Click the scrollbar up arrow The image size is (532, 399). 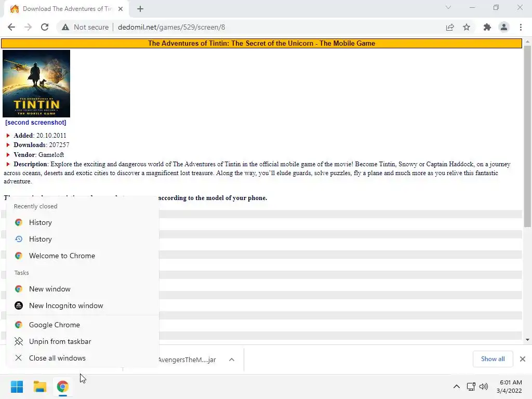527,42
